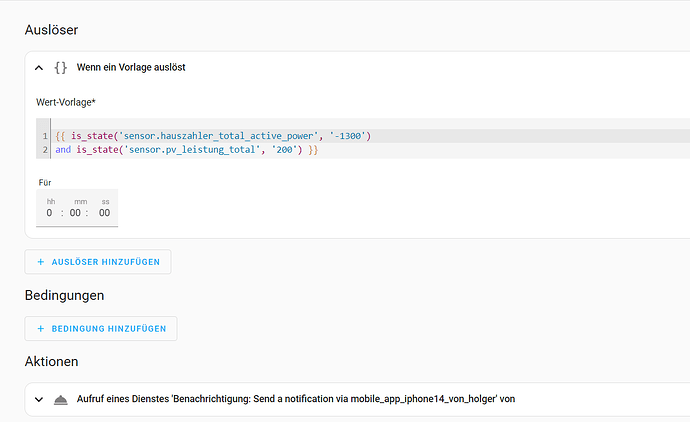Click 'Bedingung hinzufügen' button

point(101,329)
